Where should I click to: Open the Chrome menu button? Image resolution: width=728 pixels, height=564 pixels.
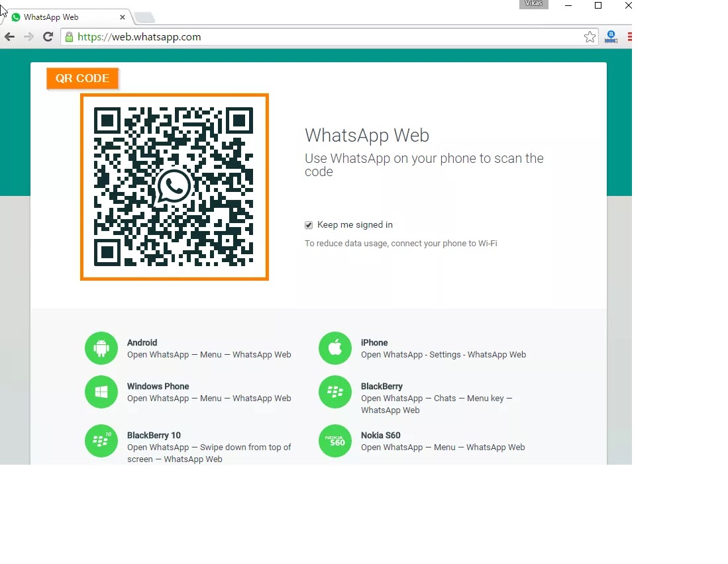click(x=629, y=36)
